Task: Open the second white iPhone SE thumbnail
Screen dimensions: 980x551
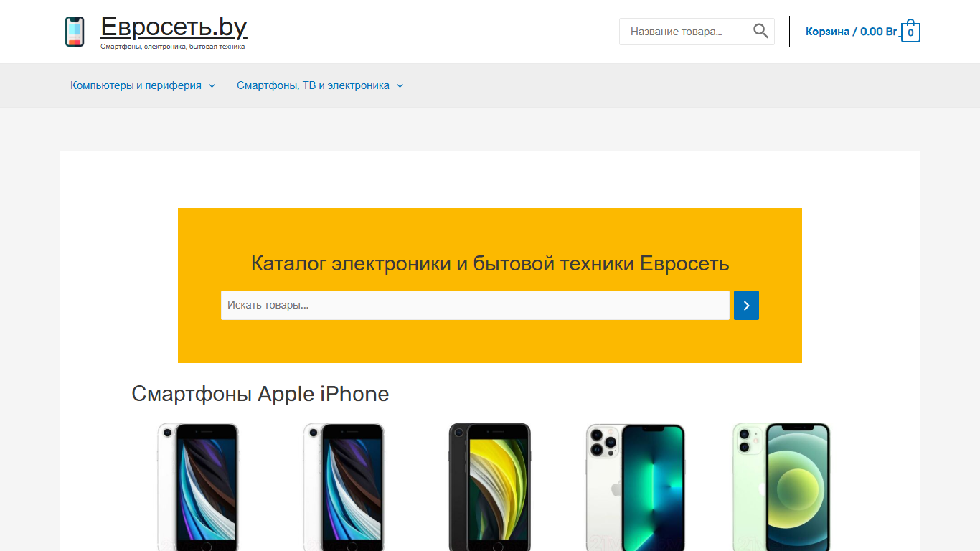Action: point(344,486)
